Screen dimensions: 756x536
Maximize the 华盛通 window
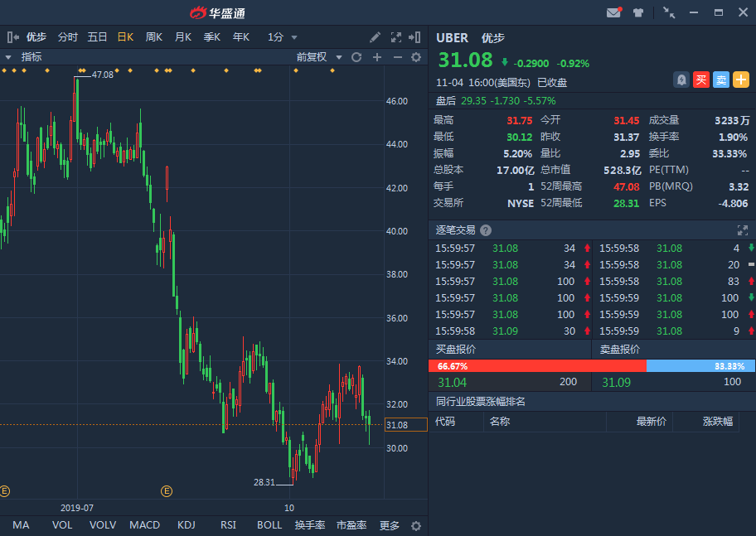719,12
